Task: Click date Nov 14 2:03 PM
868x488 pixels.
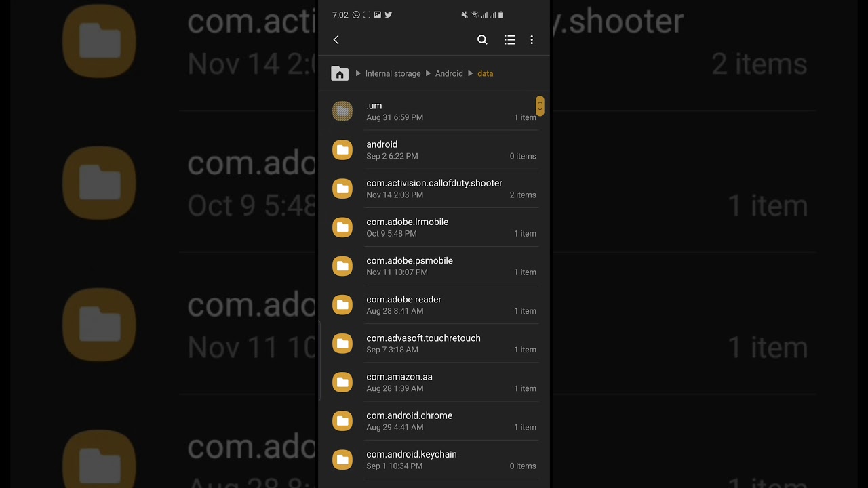Action: click(x=395, y=195)
